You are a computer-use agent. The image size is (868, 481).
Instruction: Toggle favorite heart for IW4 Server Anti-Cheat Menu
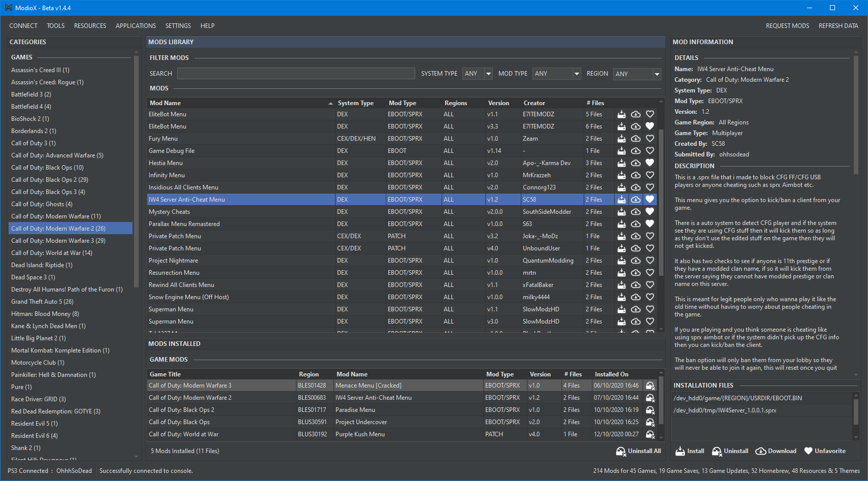click(650, 200)
